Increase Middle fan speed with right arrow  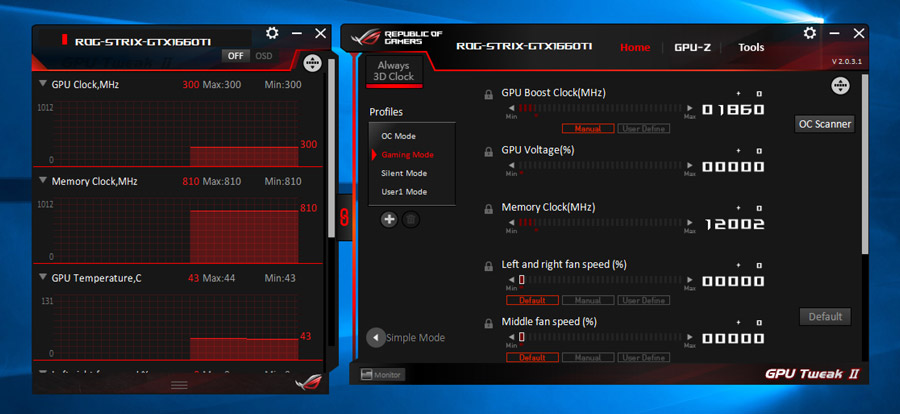pos(689,337)
